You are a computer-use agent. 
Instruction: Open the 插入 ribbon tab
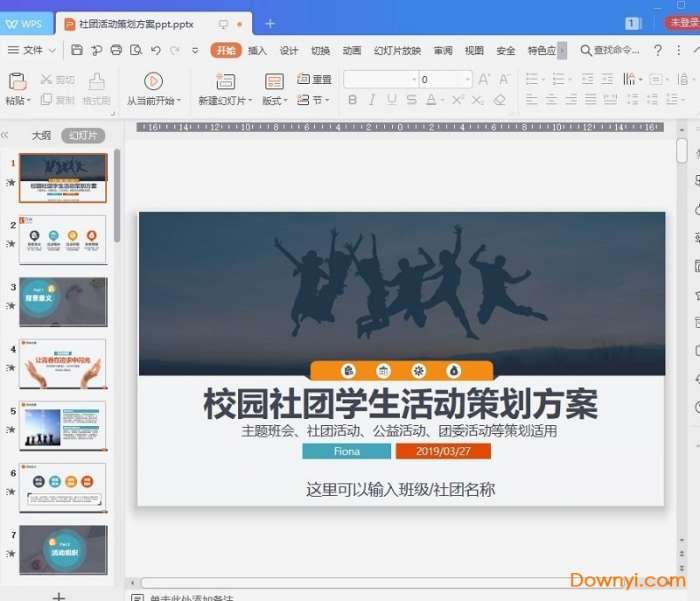tap(257, 50)
